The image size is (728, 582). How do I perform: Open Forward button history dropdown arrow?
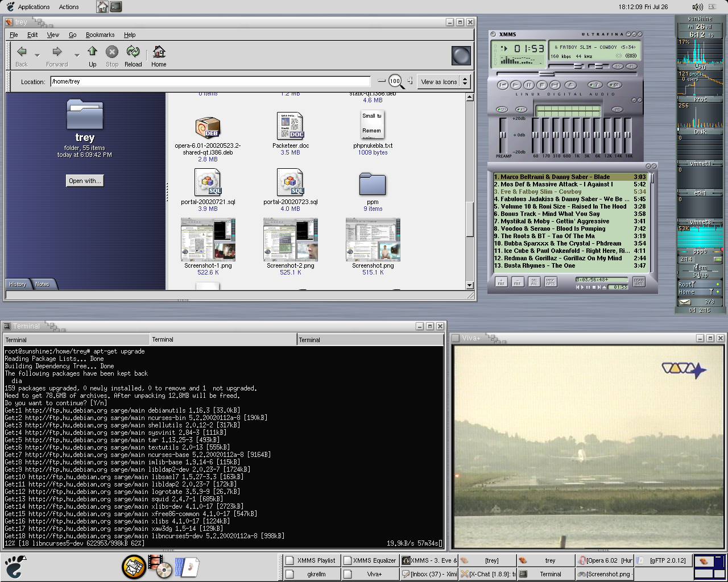77,55
